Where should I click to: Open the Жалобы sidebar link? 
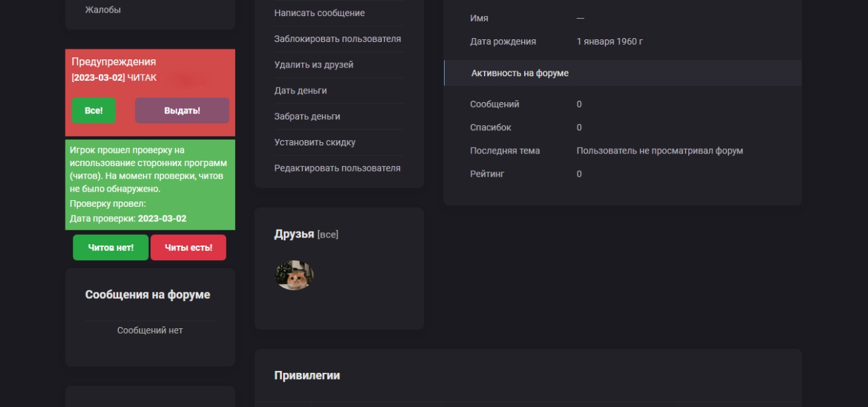coord(103,10)
